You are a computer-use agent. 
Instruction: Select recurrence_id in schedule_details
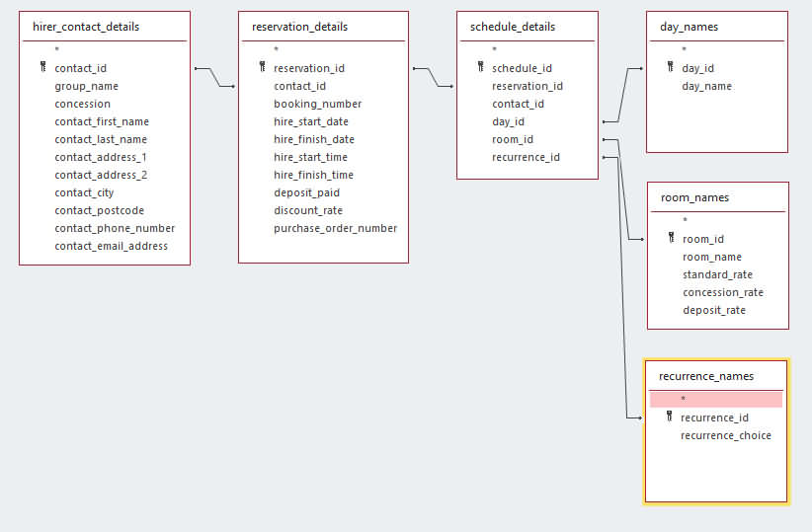pos(526,157)
